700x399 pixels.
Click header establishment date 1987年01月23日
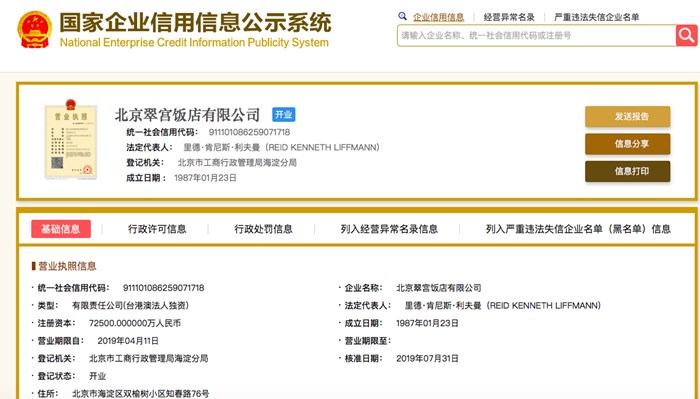pos(205,178)
